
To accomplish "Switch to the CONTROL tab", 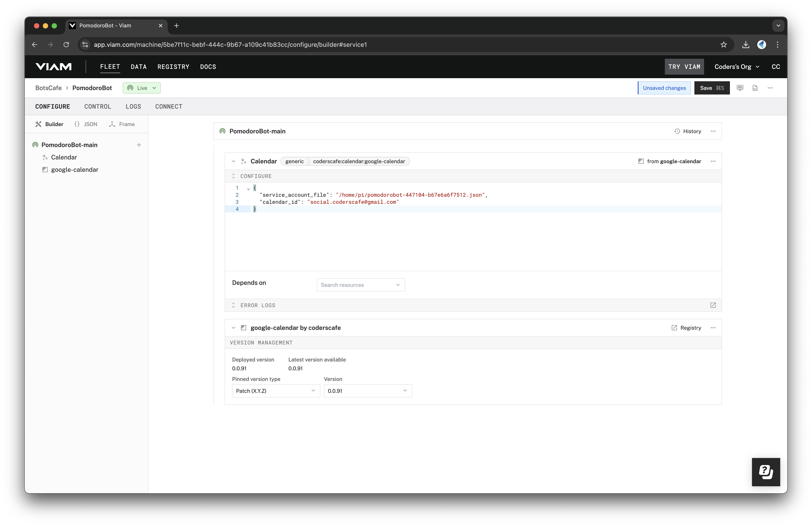I will (98, 106).
